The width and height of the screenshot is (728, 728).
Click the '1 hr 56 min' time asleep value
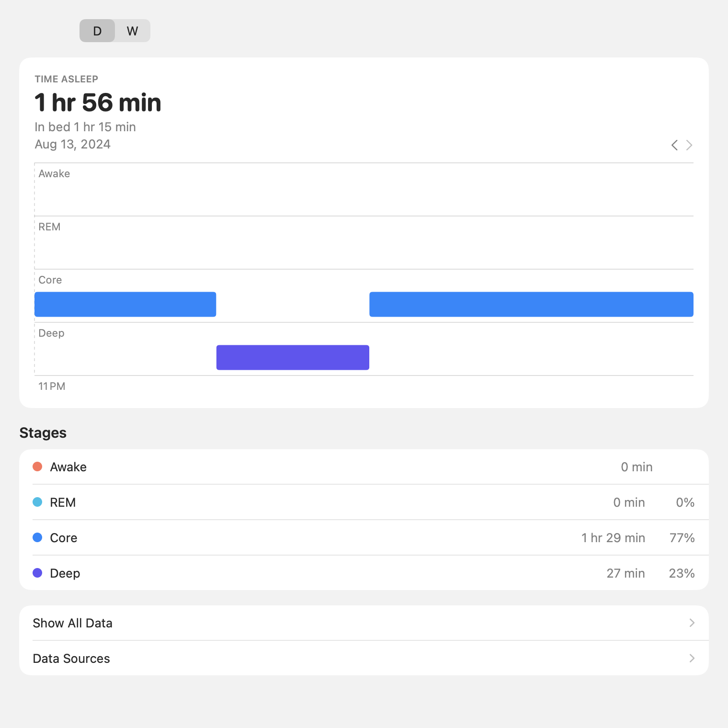click(98, 102)
